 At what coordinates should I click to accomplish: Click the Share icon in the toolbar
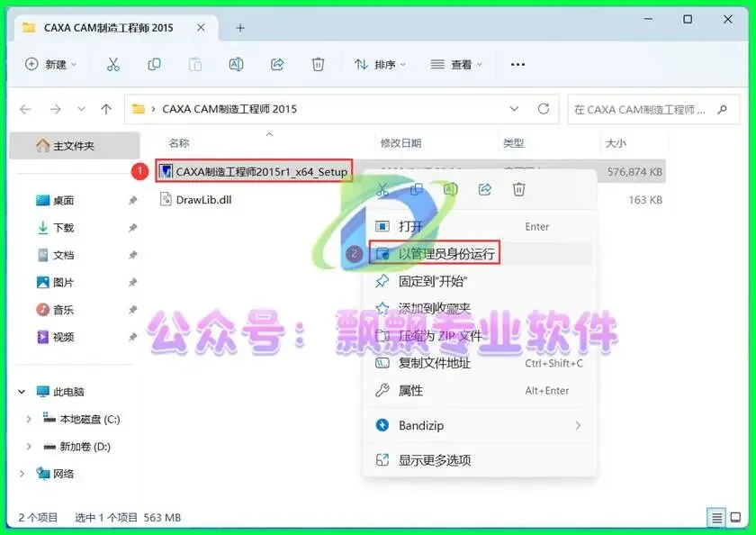277,64
